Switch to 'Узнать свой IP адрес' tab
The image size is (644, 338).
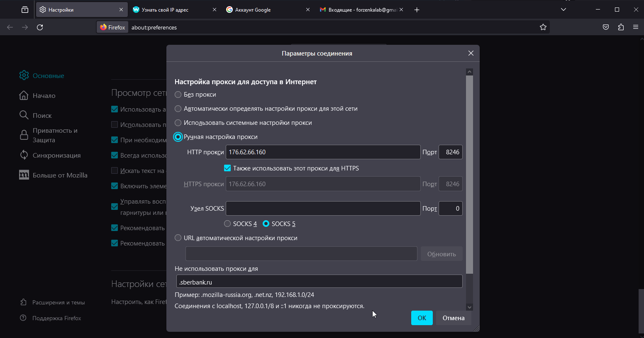click(x=172, y=10)
